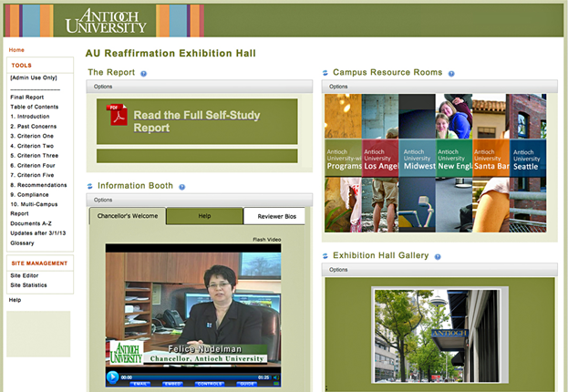Image resolution: width=568 pixels, height=392 pixels.
Task: Open 1. Introduction sidebar link
Action: click(x=30, y=117)
